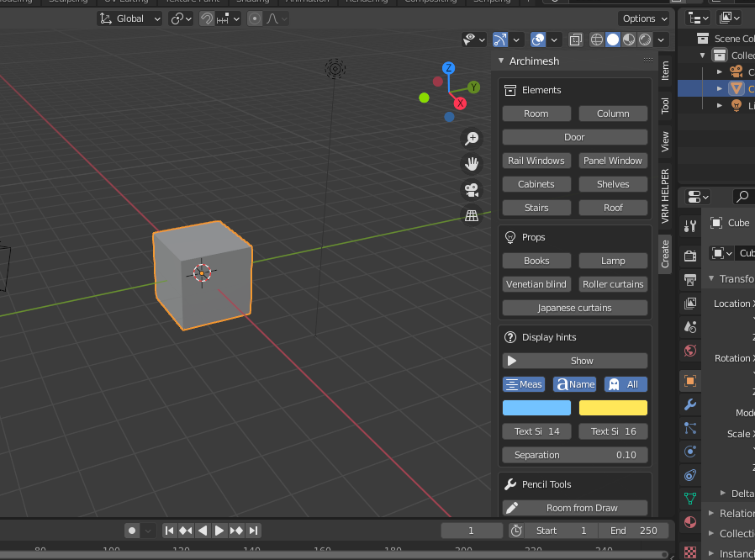
Task: Click the End frame 250 field
Action: 633,531
